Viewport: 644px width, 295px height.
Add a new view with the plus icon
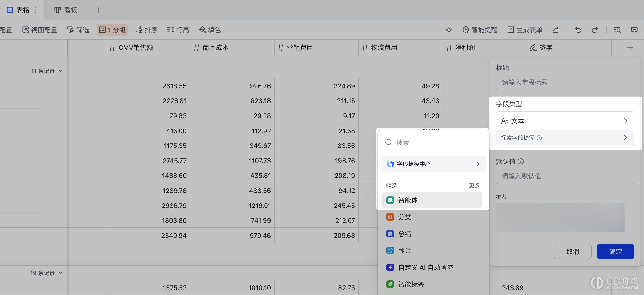click(x=98, y=10)
